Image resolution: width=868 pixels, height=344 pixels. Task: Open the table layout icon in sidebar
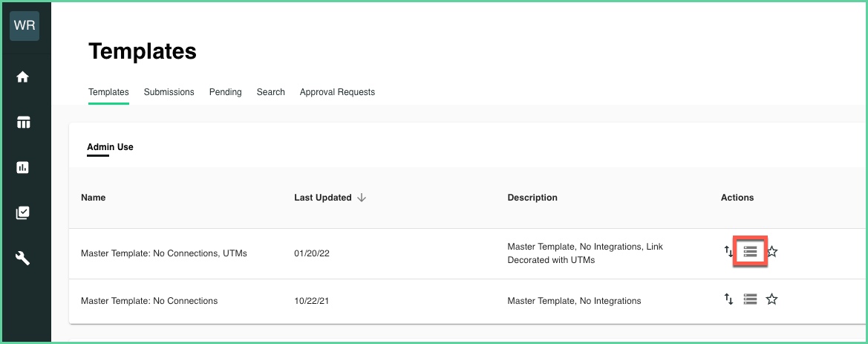[23, 123]
